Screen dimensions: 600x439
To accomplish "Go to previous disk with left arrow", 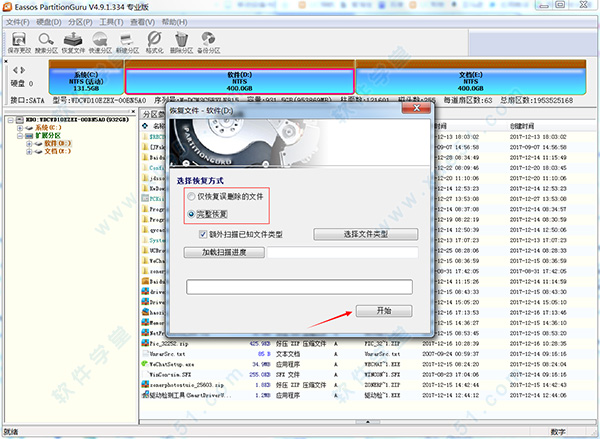I will coord(16,70).
